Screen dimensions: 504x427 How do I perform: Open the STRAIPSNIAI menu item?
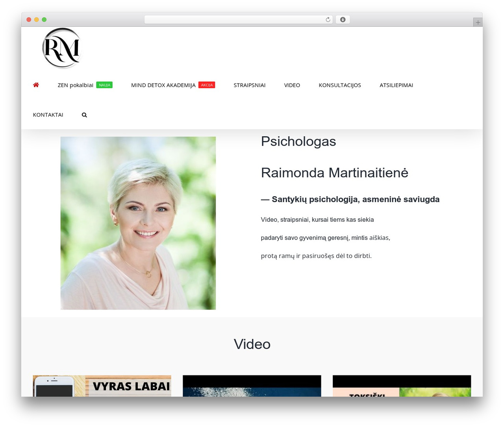(249, 85)
